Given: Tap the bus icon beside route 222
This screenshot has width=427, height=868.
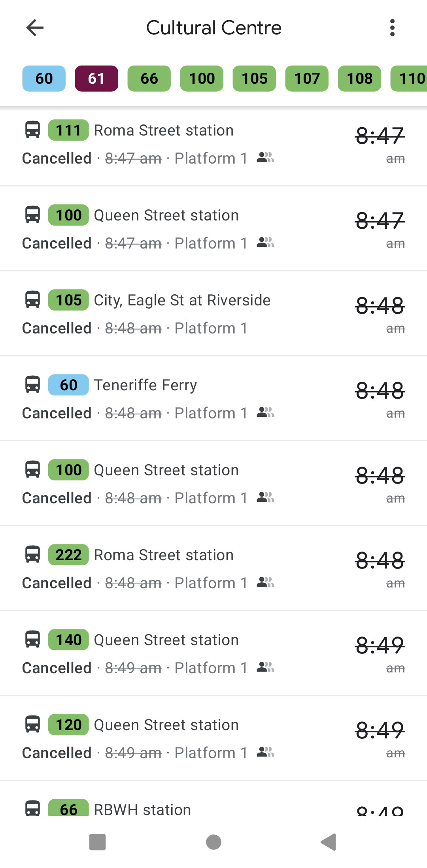Looking at the screenshot, I should 33,555.
